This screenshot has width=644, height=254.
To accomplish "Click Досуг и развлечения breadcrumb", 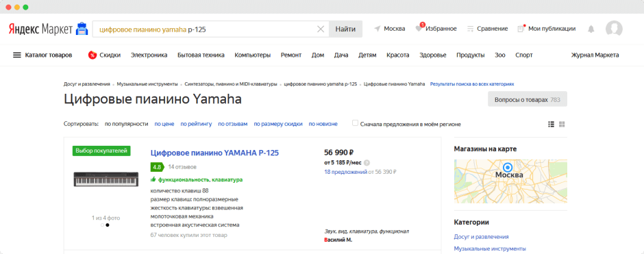I will click(86, 84).
